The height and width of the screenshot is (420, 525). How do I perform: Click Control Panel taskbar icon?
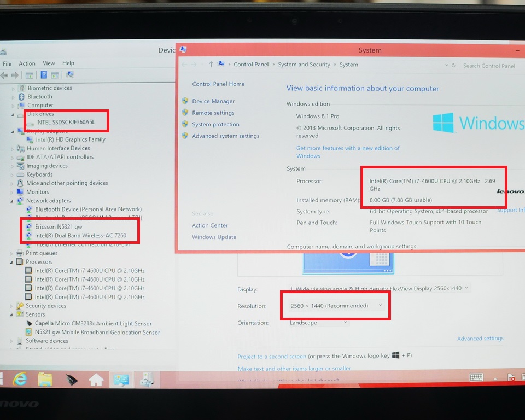[121, 380]
